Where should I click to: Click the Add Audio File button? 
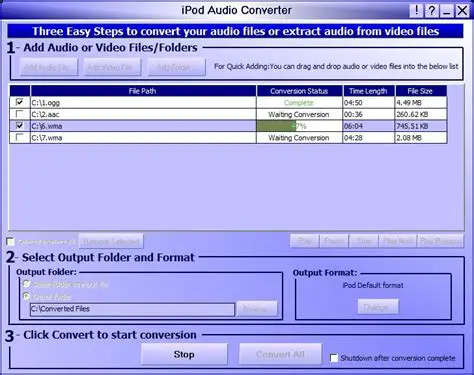(x=49, y=67)
